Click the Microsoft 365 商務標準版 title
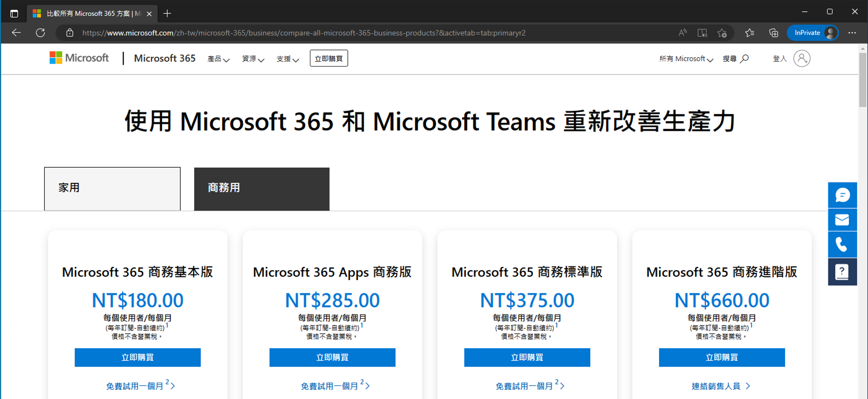 tap(527, 272)
